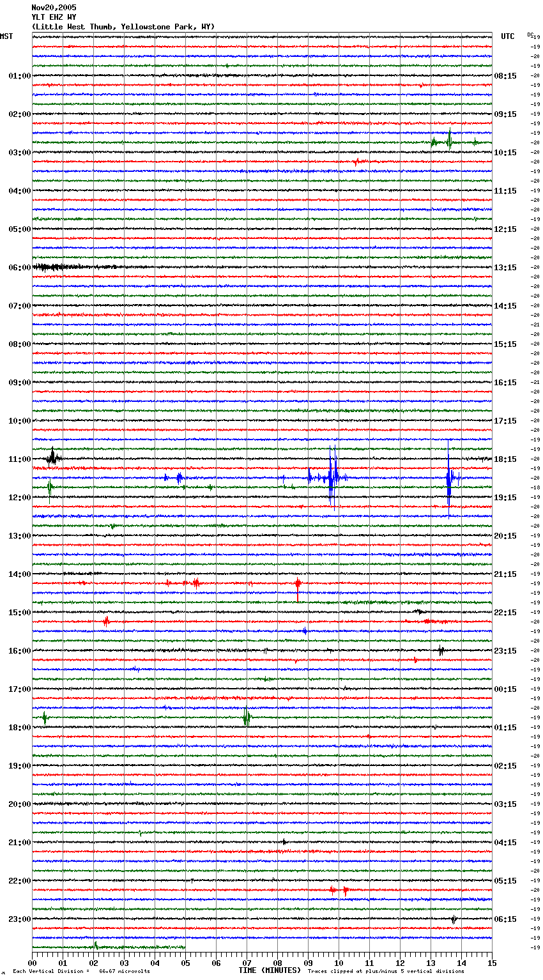Select the 02:00 MST row label

click(20, 114)
